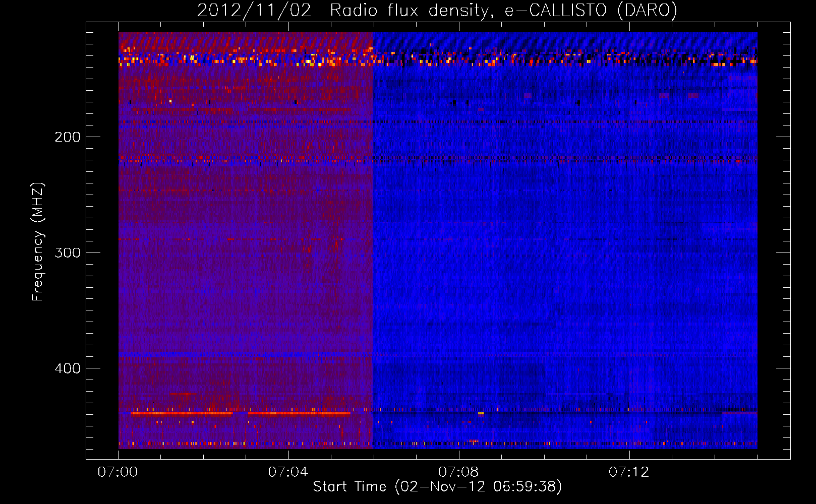Image resolution: width=816 pixels, height=504 pixels.
Task: Click the 200 frequency tick label
Action: 68,137
